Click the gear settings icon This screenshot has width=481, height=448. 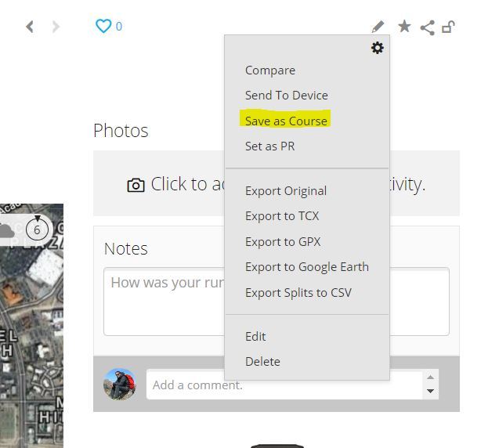tap(378, 48)
